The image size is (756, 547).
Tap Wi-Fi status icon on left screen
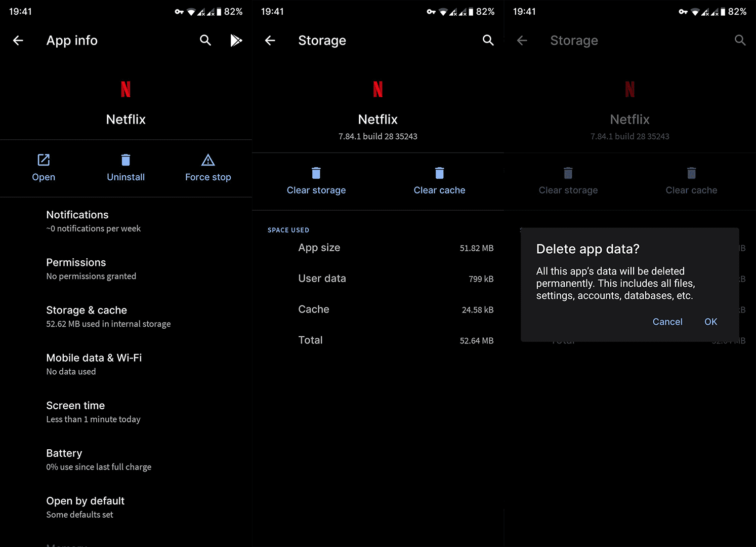click(191, 12)
